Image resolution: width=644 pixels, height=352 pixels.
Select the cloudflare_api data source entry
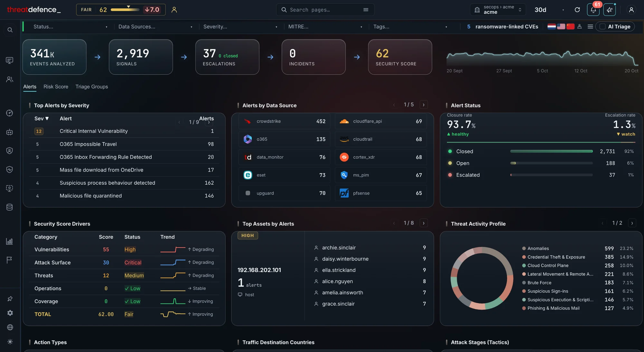381,121
